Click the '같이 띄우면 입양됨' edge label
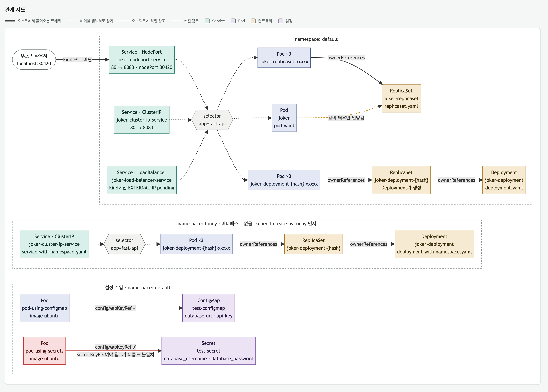The width and height of the screenshot is (548, 392). [346, 118]
